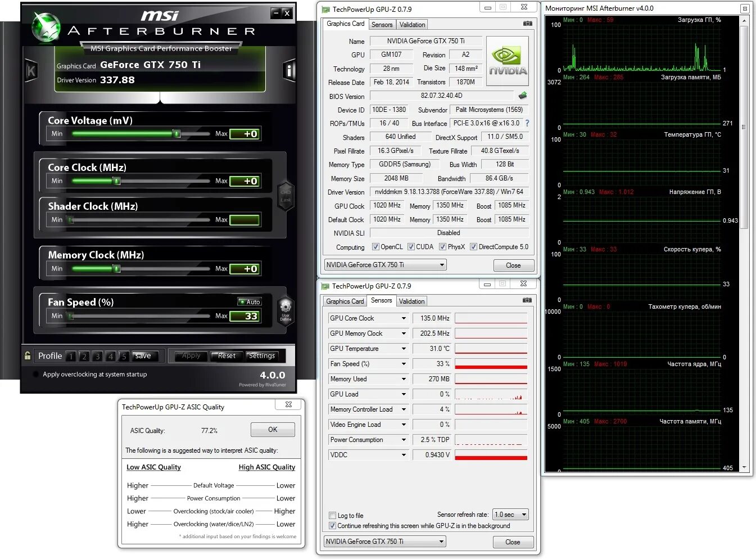The height and width of the screenshot is (559, 756).
Task: Open Afterburner info panel with the i icon
Action: 288,70
